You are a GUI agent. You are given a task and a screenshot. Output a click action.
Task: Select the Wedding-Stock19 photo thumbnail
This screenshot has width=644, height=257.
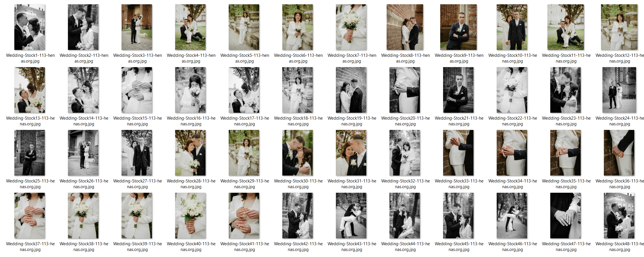click(351, 90)
